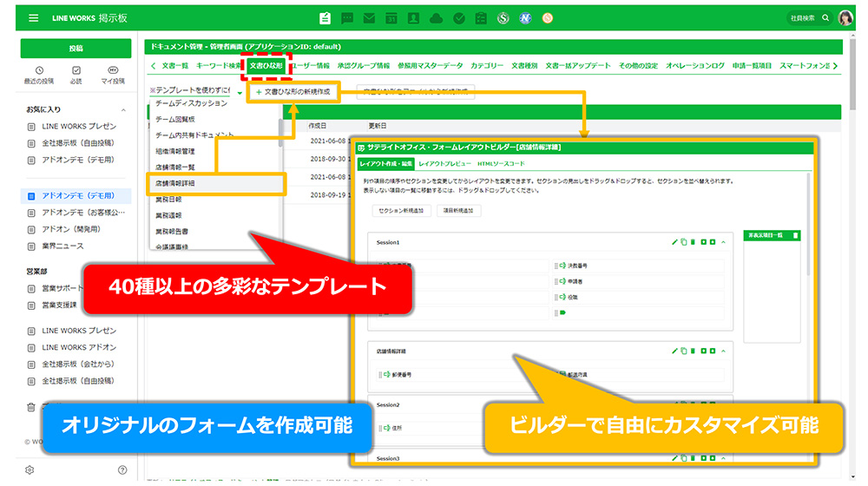Switch to the 承認グループ情報 tab
Viewport: 868px width, 486px height.
(x=363, y=66)
